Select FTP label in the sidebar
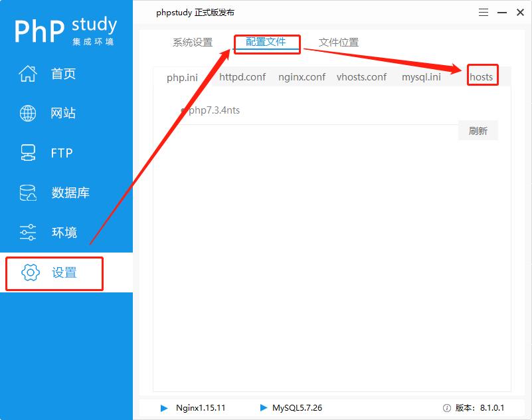 coord(62,153)
